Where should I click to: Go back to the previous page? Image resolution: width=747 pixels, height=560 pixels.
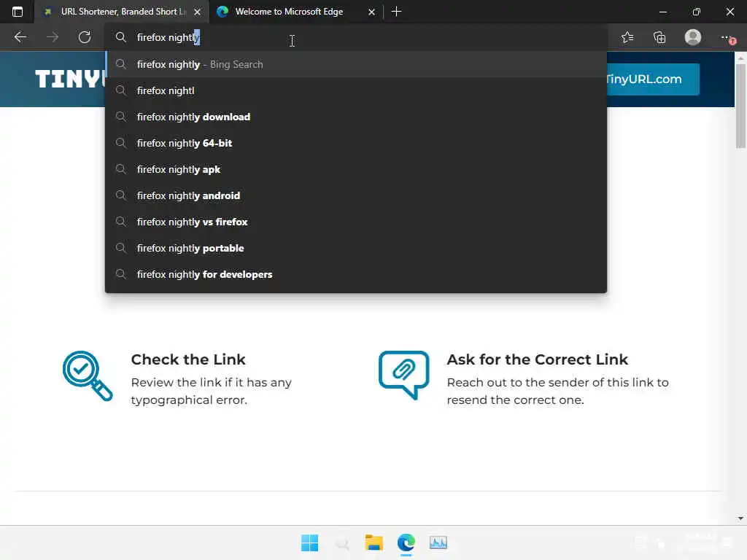(20, 37)
